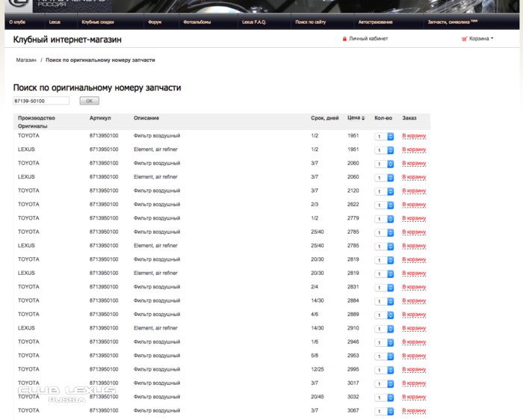523x420 pixels.
Task: Click the lock icon beside Личный кабинет
Action: click(x=344, y=39)
